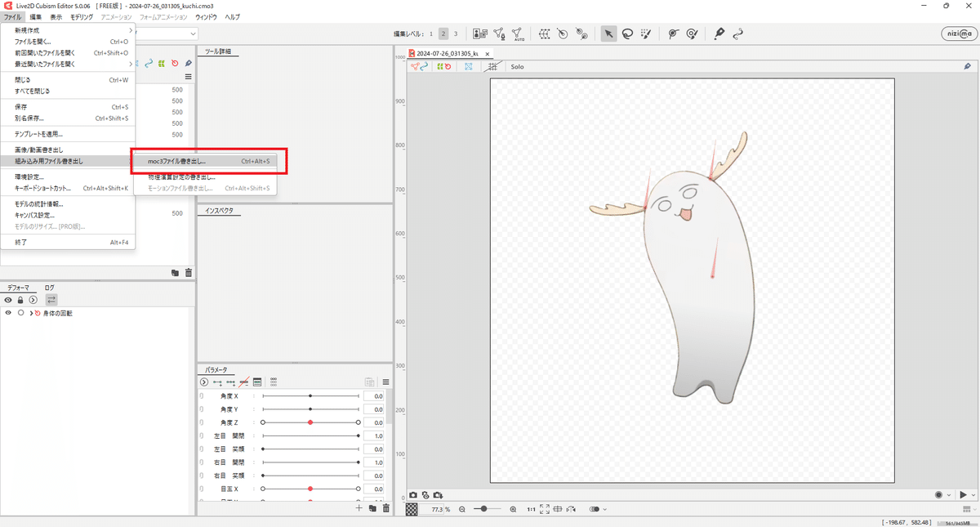The width and height of the screenshot is (980, 527).
Task: Expand the 新規作成 submenu arrow
Action: coord(131,30)
